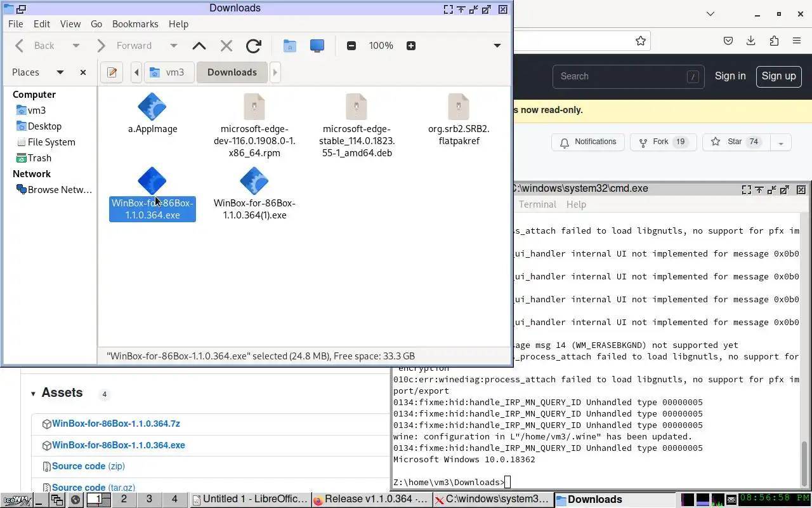Open the Firefox tab list dropdown chevron
The height and width of the screenshot is (508, 812).
(x=710, y=13)
